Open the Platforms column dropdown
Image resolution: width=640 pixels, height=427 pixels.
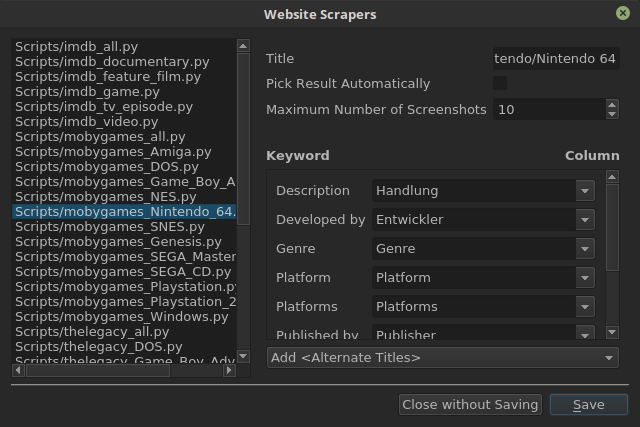(x=585, y=307)
